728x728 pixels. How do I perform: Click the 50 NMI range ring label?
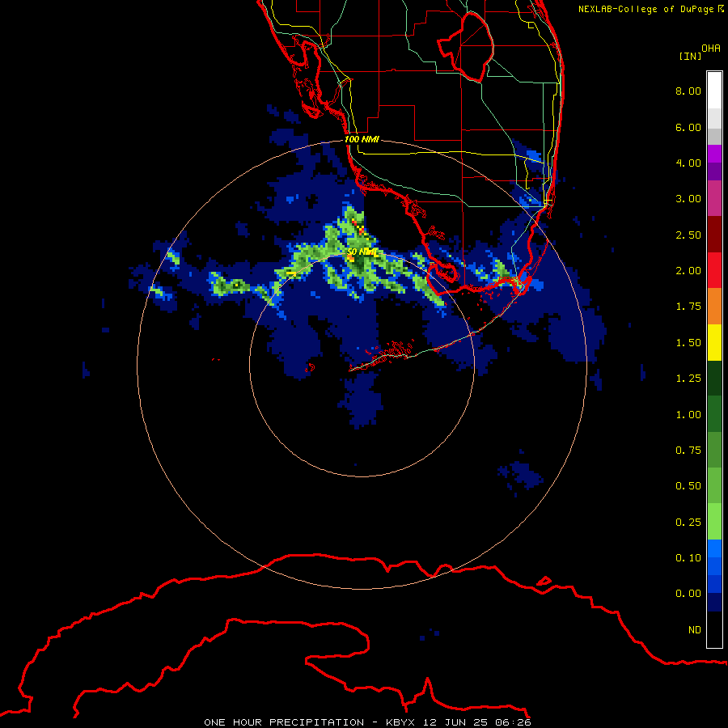coord(362,252)
